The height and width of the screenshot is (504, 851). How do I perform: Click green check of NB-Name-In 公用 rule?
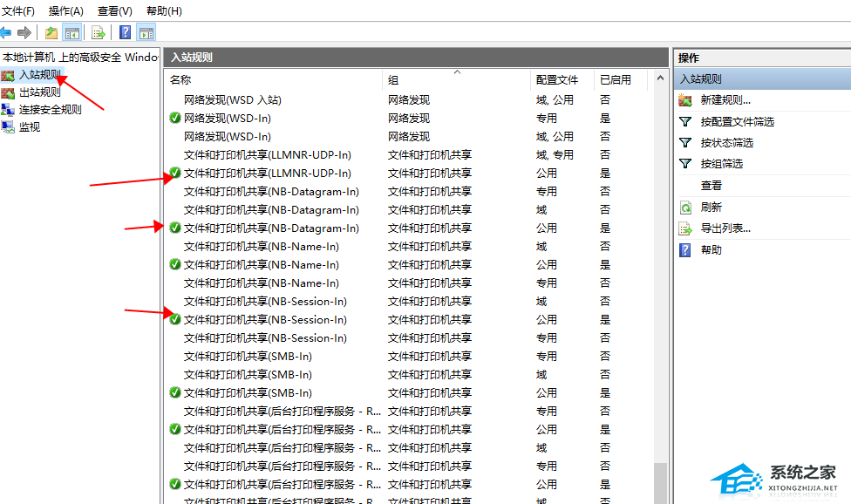174,264
